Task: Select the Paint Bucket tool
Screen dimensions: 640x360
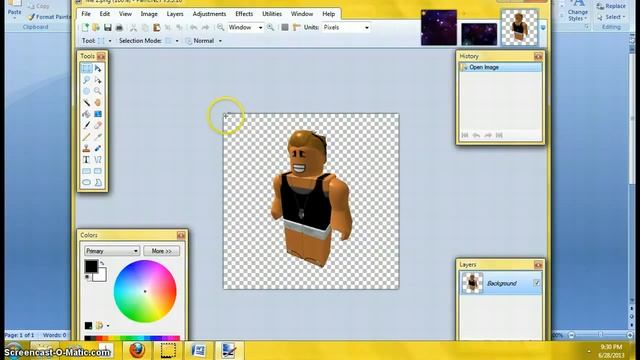Action: (x=87, y=114)
